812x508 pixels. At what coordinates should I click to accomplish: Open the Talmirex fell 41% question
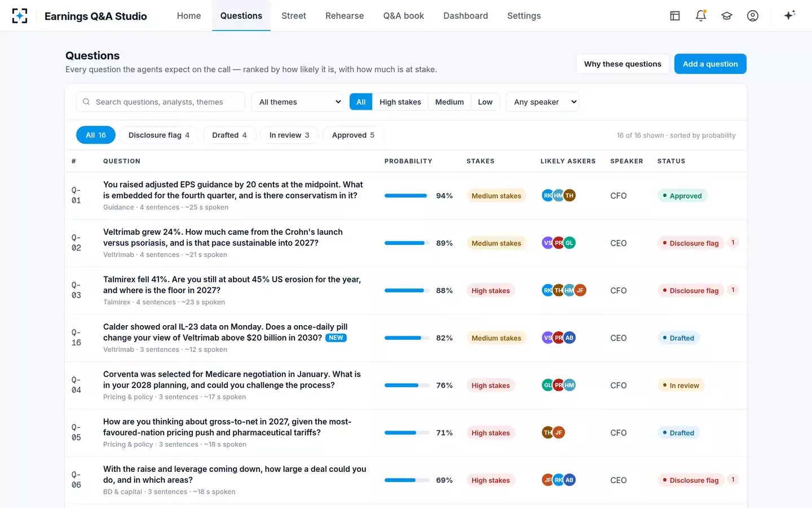[232, 285]
